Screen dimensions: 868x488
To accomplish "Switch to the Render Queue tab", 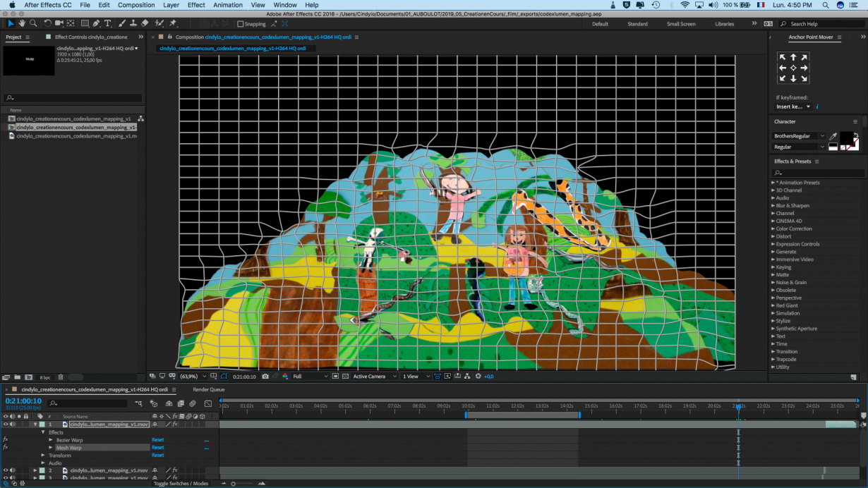I will pyautogui.click(x=209, y=389).
